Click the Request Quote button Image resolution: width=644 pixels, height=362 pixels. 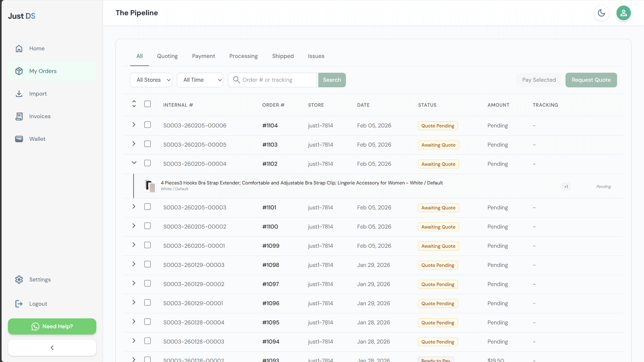[x=591, y=80]
